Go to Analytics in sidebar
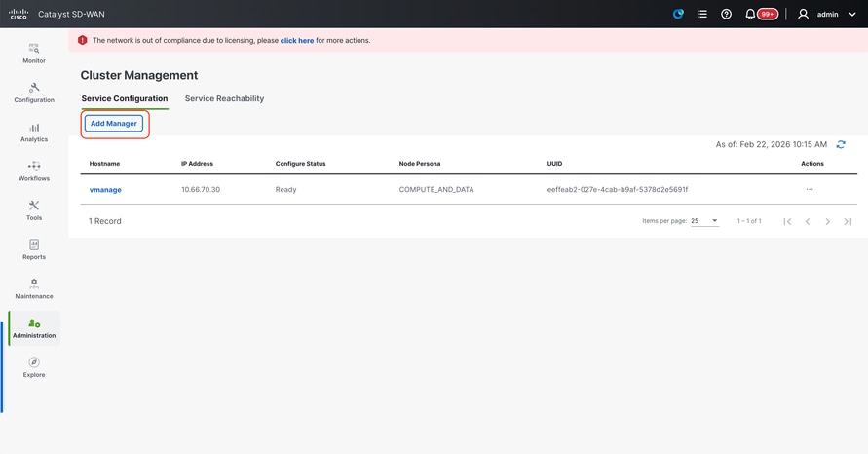The image size is (868, 454). tap(34, 132)
